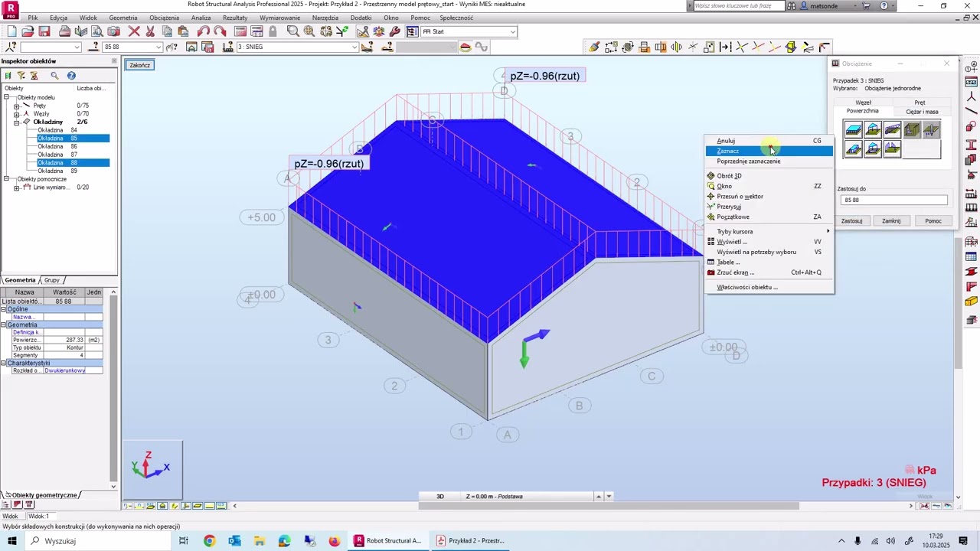Click the Cut scissors icon

click(x=150, y=31)
